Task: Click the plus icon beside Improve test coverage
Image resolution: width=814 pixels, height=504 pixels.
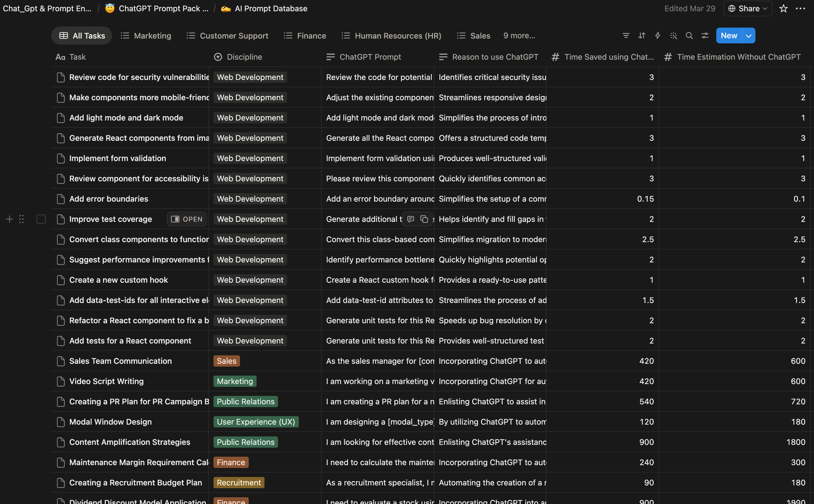Action: [x=10, y=219]
